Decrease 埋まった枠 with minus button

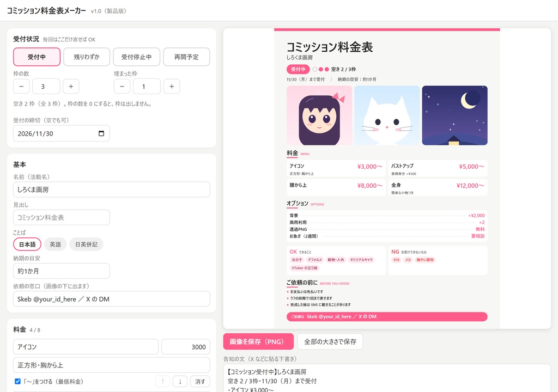pos(122,87)
